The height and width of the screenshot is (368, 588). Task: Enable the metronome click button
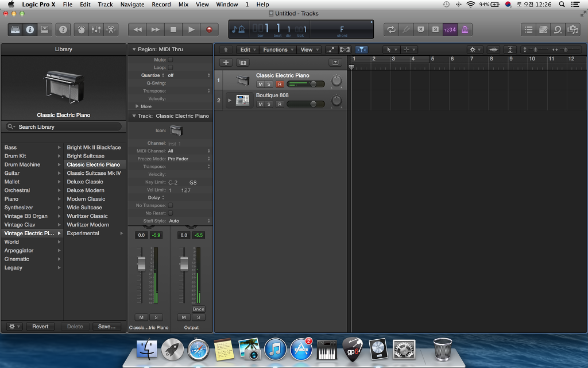[x=465, y=29]
